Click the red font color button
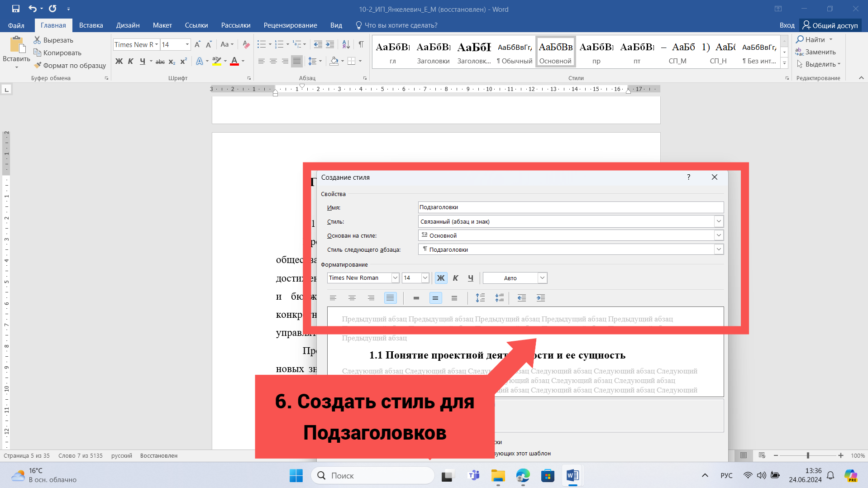868x488 pixels. point(234,61)
